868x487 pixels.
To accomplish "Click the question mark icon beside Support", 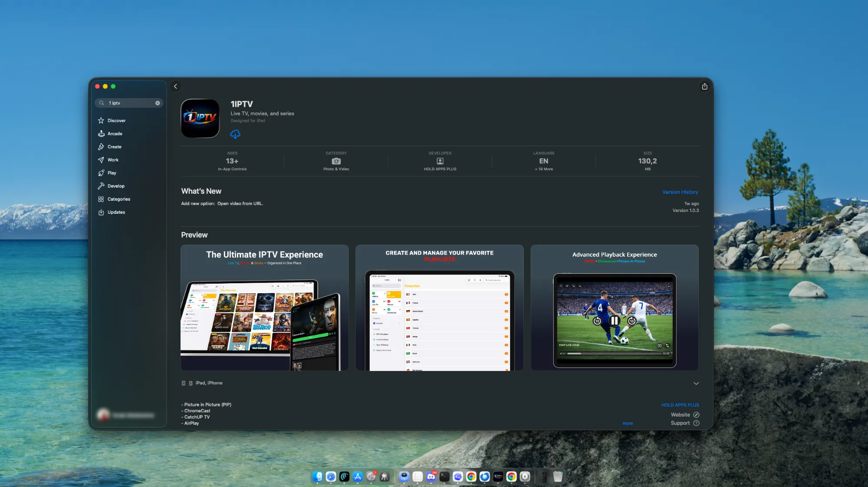I will click(696, 423).
